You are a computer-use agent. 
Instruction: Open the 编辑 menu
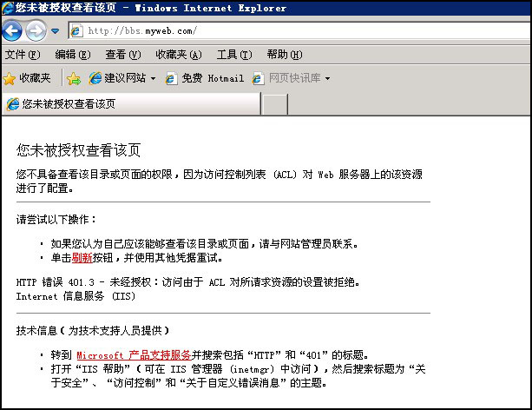[x=72, y=55]
